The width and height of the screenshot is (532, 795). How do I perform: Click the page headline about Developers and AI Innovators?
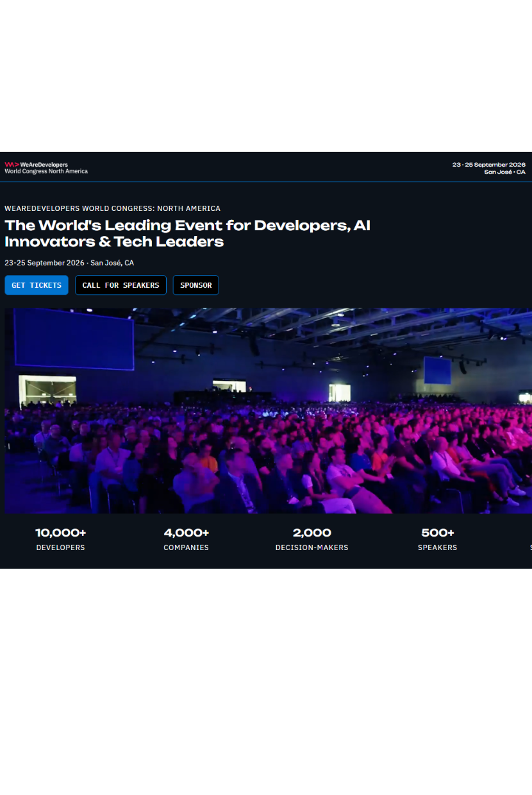click(x=187, y=233)
